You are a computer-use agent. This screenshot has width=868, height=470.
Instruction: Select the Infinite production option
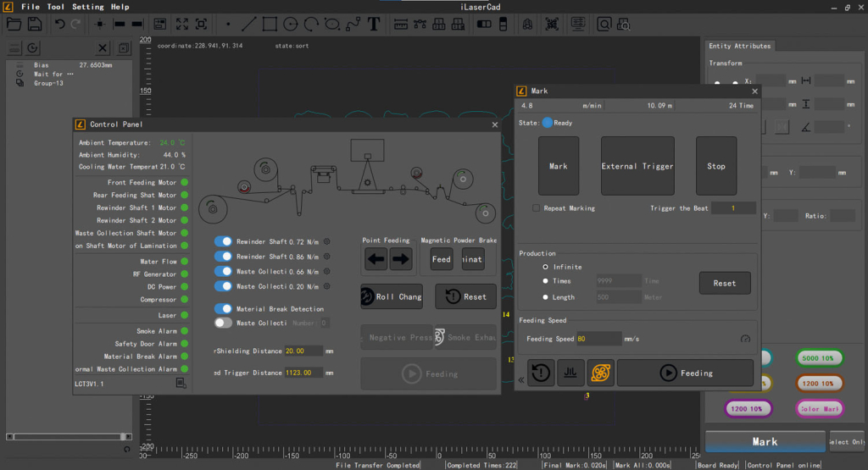point(545,267)
